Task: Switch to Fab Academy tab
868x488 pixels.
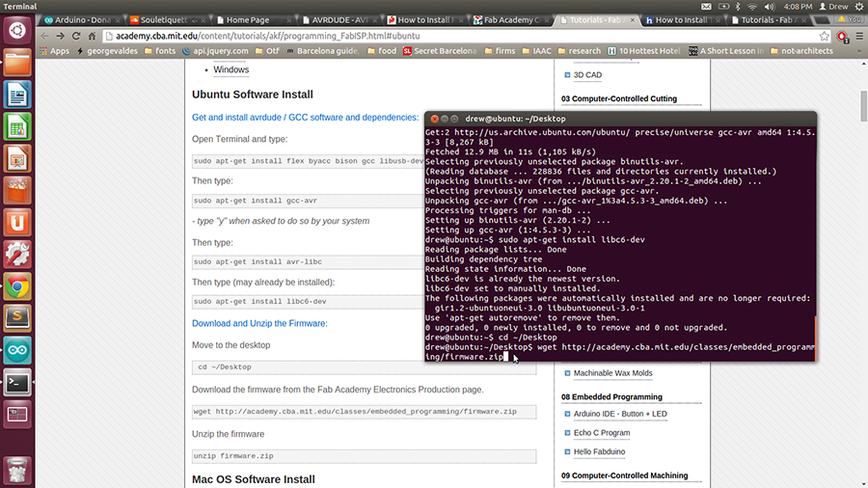Action: coord(509,20)
